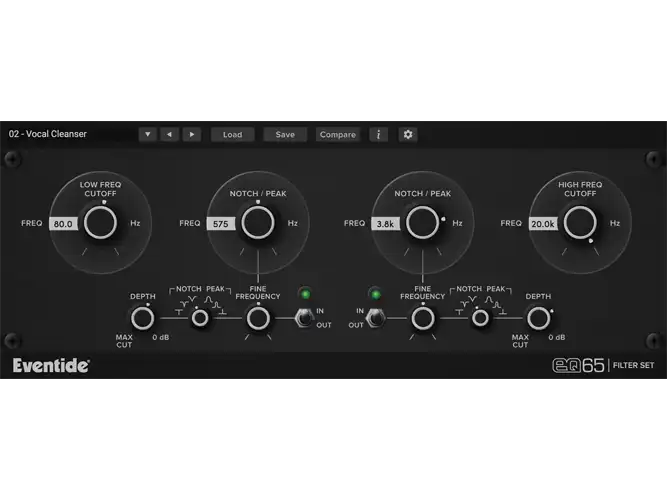Click the left Fine Frequency knob
This screenshot has width=667, height=500.
tap(258, 318)
